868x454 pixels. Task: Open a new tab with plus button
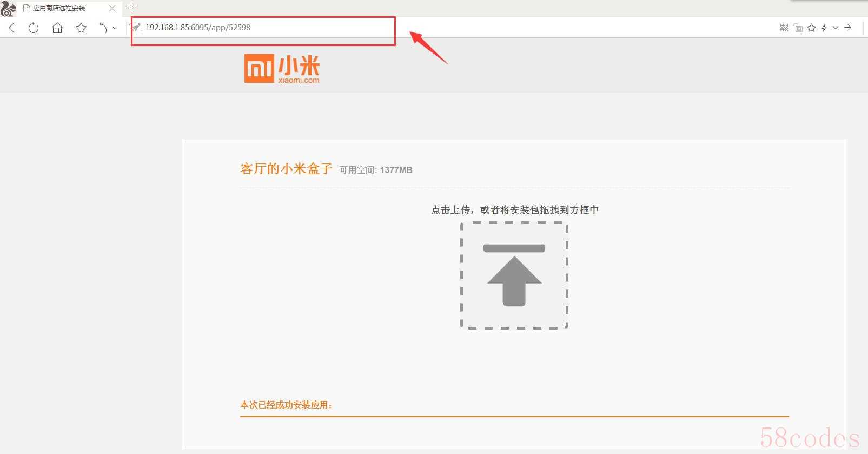click(x=131, y=8)
